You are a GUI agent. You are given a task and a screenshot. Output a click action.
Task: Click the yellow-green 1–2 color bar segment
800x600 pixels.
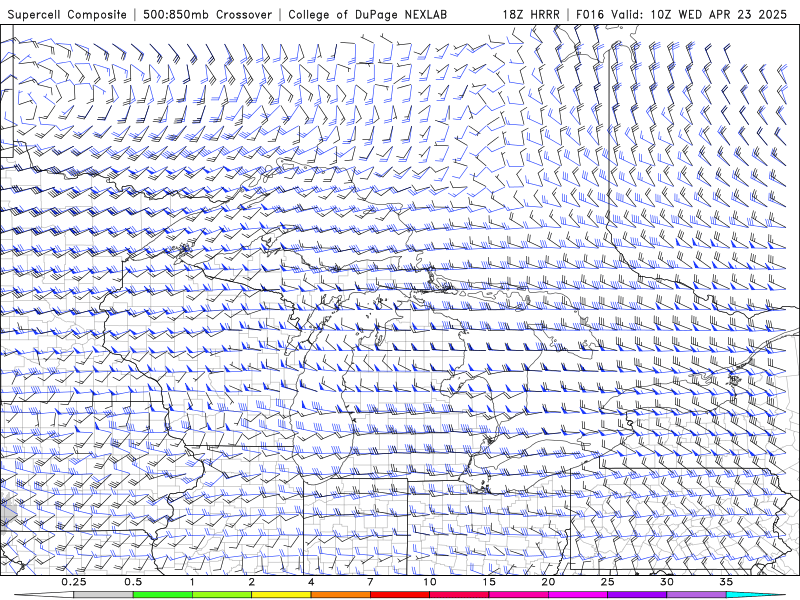coord(222,595)
